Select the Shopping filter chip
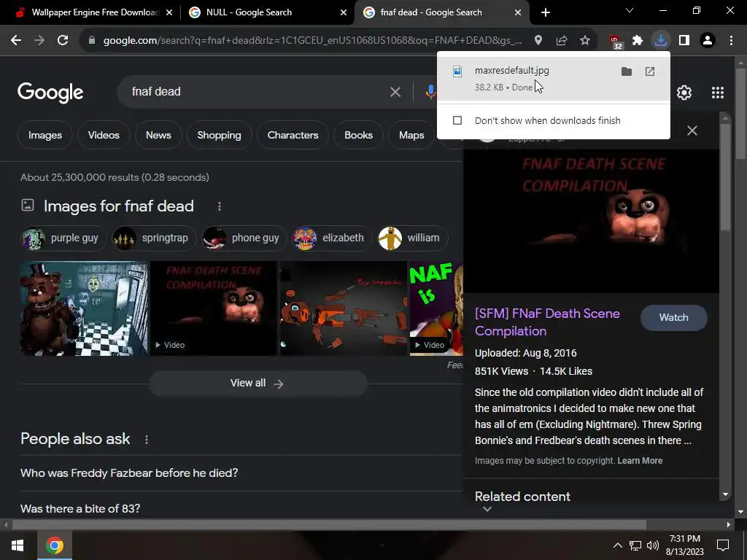Image resolution: width=747 pixels, height=560 pixels. click(x=219, y=135)
